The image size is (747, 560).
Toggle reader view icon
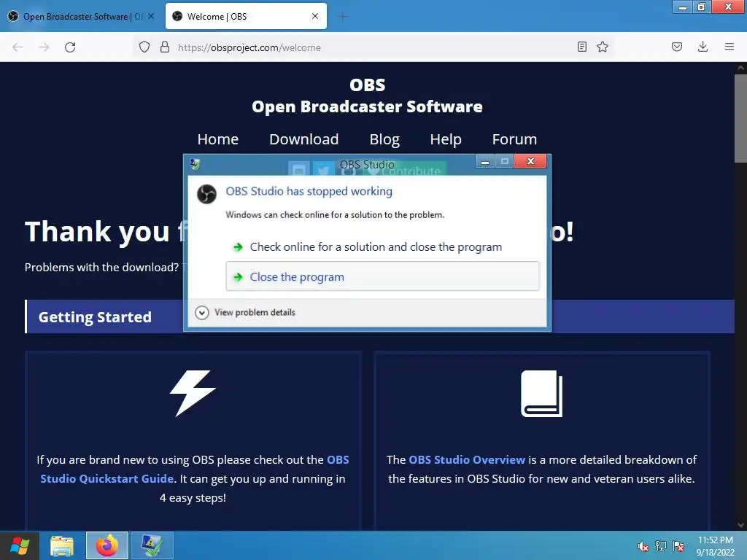coord(581,47)
